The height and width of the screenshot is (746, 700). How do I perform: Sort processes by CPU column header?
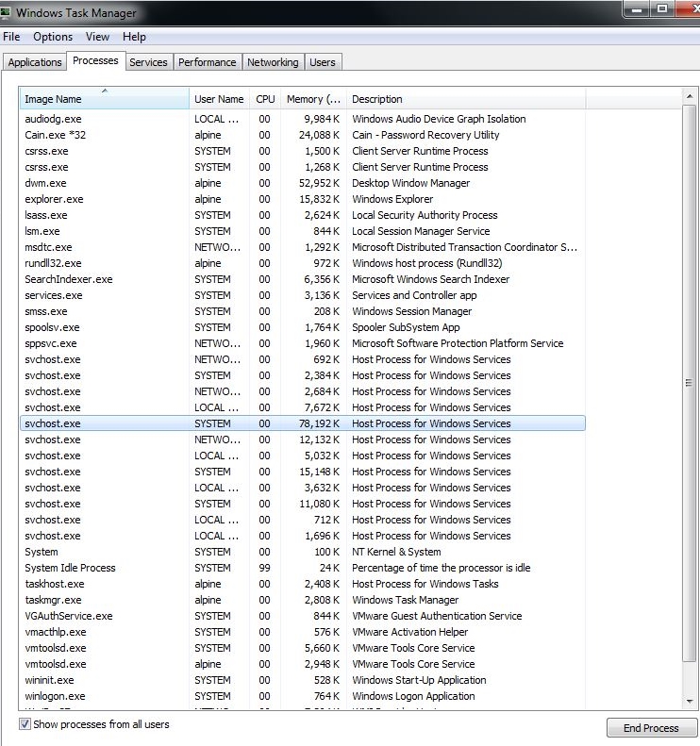click(265, 99)
